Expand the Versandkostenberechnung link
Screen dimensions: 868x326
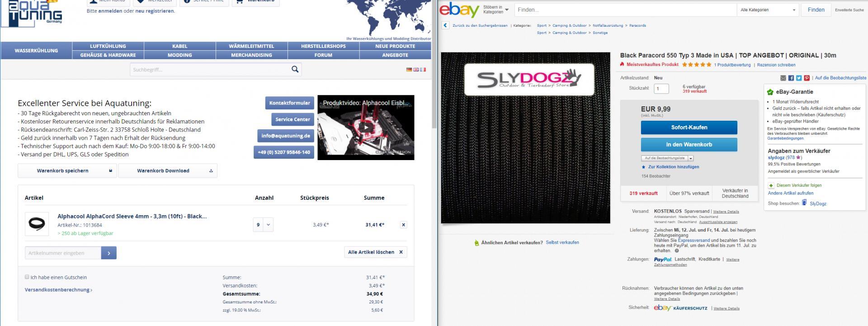coord(58,290)
